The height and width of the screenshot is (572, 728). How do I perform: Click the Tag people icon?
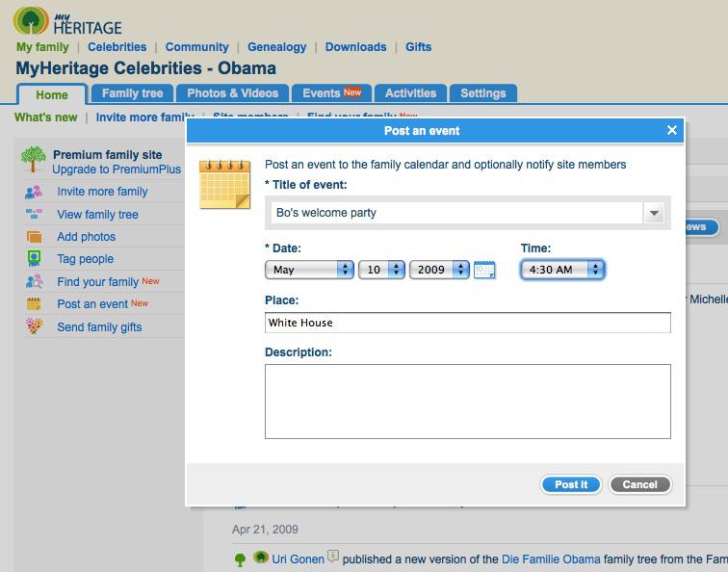coord(34,259)
